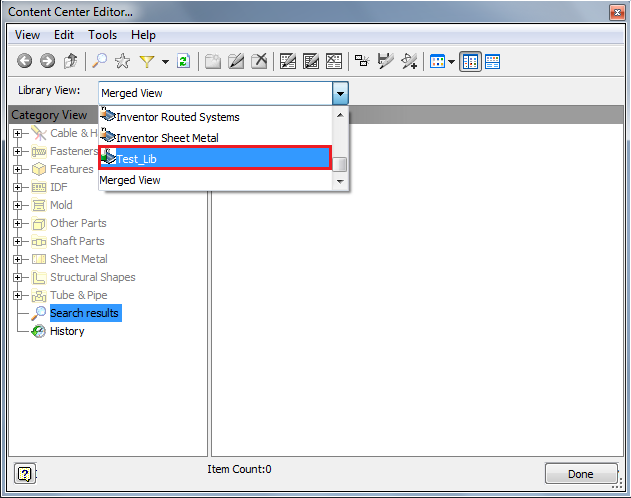Image resolution: width=631 pixels, height=498 pixels.
Task: Select the Mold tree item
Action: tap(61, 205)
